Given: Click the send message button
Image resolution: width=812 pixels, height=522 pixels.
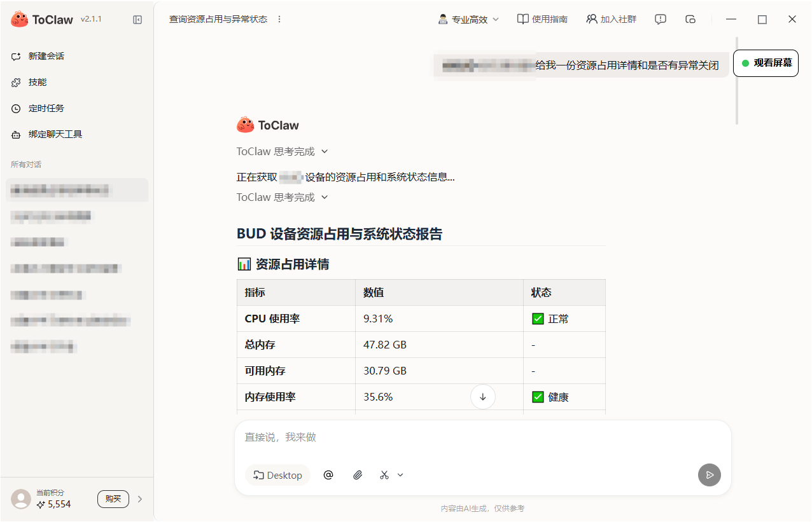Looking at the screenshot, I should [710, 475].
